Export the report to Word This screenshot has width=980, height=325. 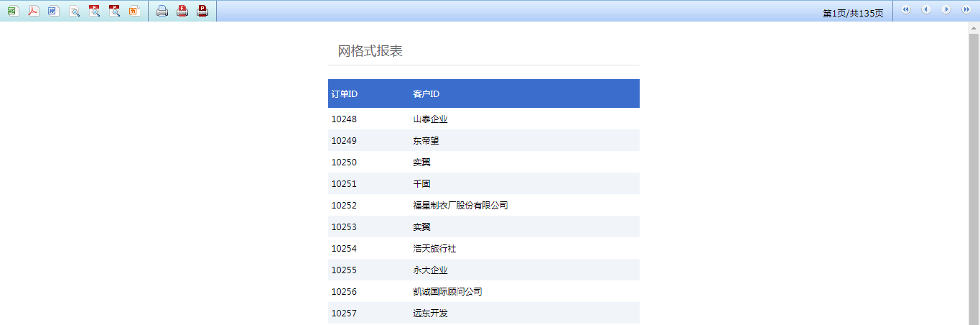[x=54, y=11]
